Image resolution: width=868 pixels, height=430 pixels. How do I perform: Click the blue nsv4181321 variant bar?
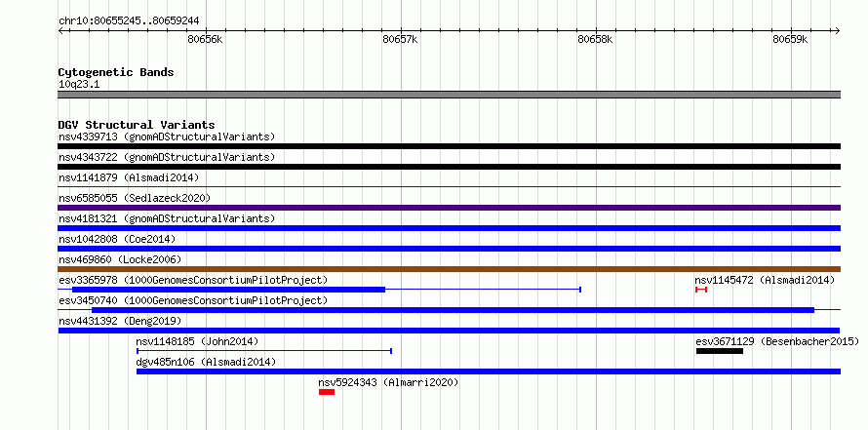tap(449, 228)
